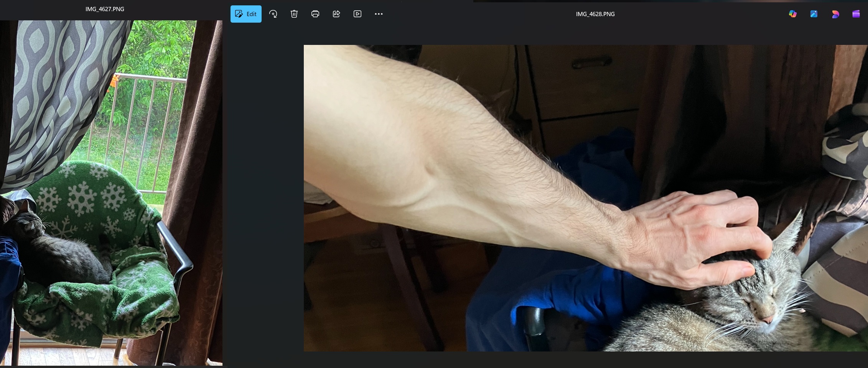Image resolution: width=868 pixels, height=368 pixels.
Task: Start slideshow with the play icon
Action: [357, 14]
